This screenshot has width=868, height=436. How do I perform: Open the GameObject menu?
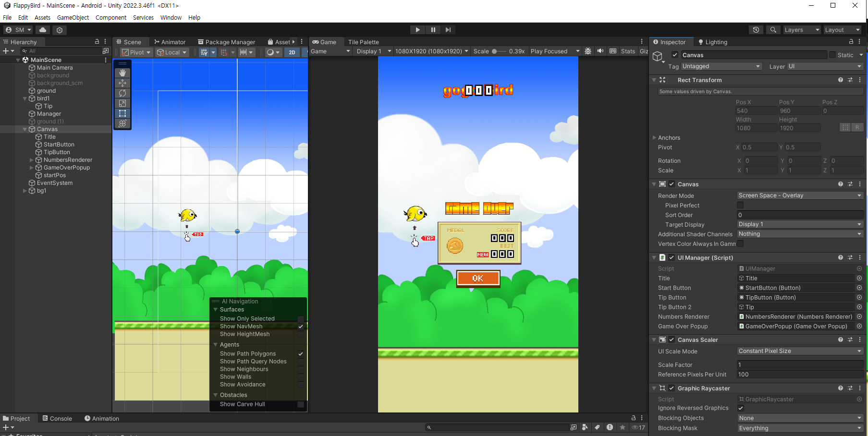coord(73,17)
